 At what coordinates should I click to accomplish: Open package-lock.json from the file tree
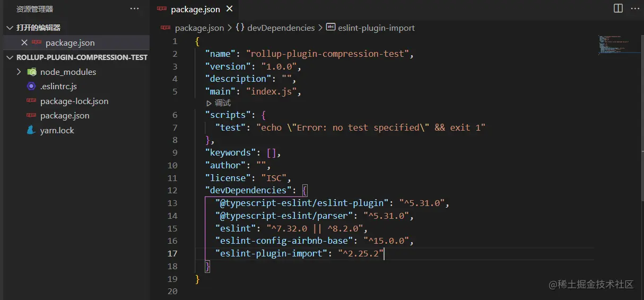point(74,101)
